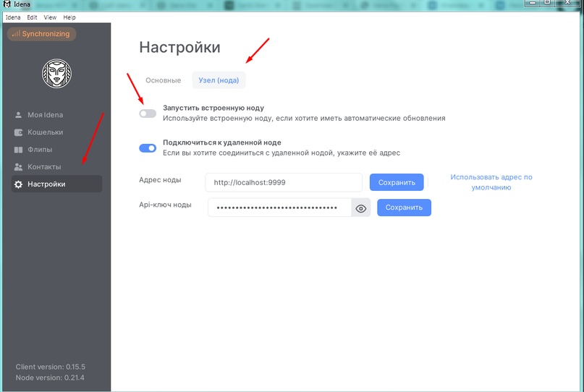Click the Настройки page heading

(180, 47)
